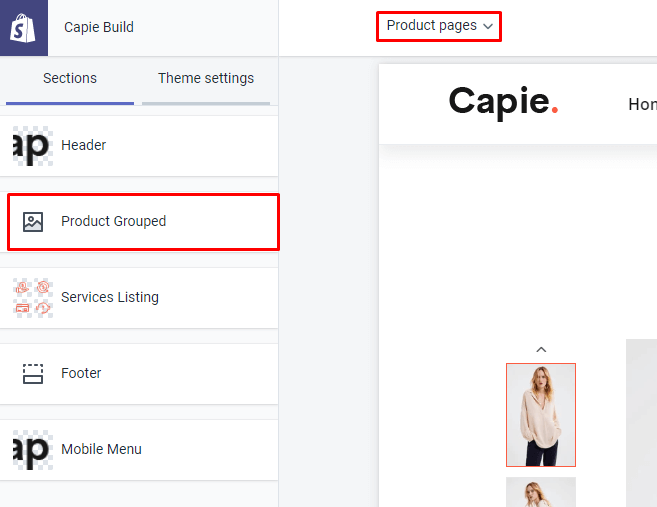
Task: Click the Product Grouped image icon
Action: [33, 222]
